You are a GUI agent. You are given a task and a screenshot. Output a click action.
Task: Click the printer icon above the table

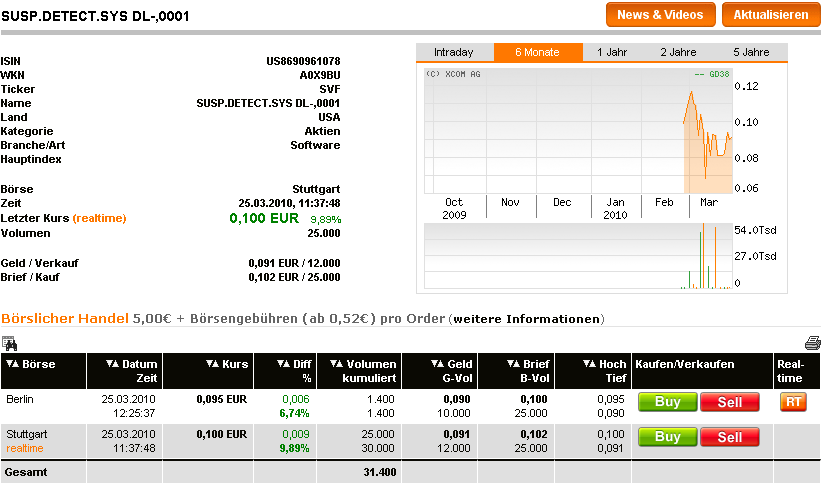tap(813, 343)
